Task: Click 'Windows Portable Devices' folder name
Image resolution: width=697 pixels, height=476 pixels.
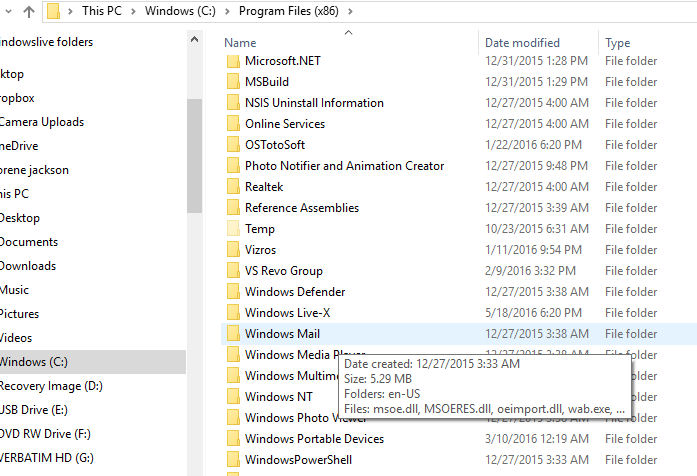Action: click(x=314, y=439)
